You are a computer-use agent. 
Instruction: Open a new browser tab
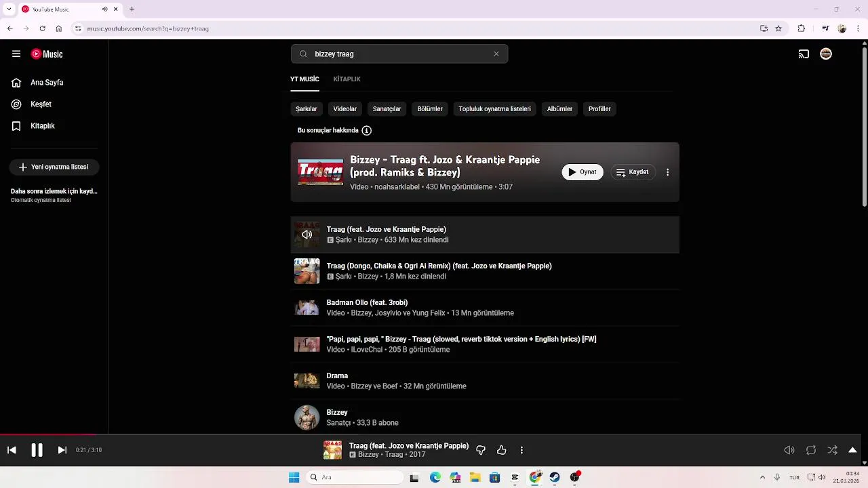pos(132,9)
